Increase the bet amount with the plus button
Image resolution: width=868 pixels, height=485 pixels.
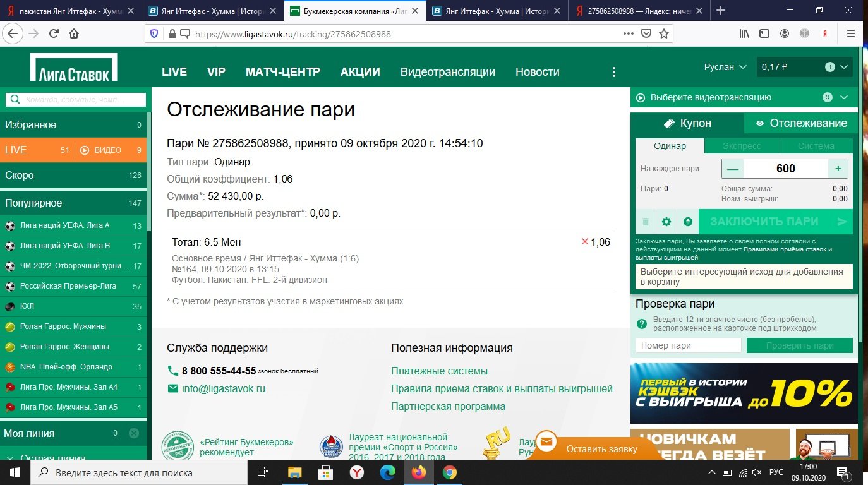[x=838, y=169]
